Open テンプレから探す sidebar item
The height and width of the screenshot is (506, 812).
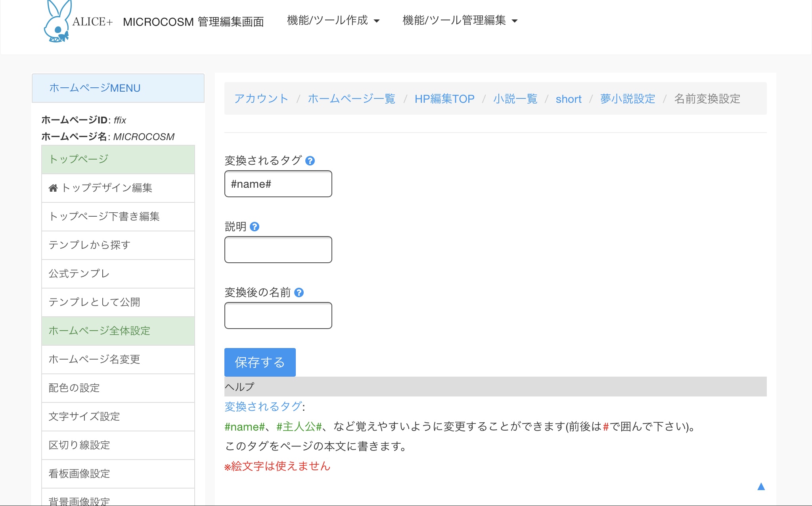pyautogui.click(x=90, y=245)
